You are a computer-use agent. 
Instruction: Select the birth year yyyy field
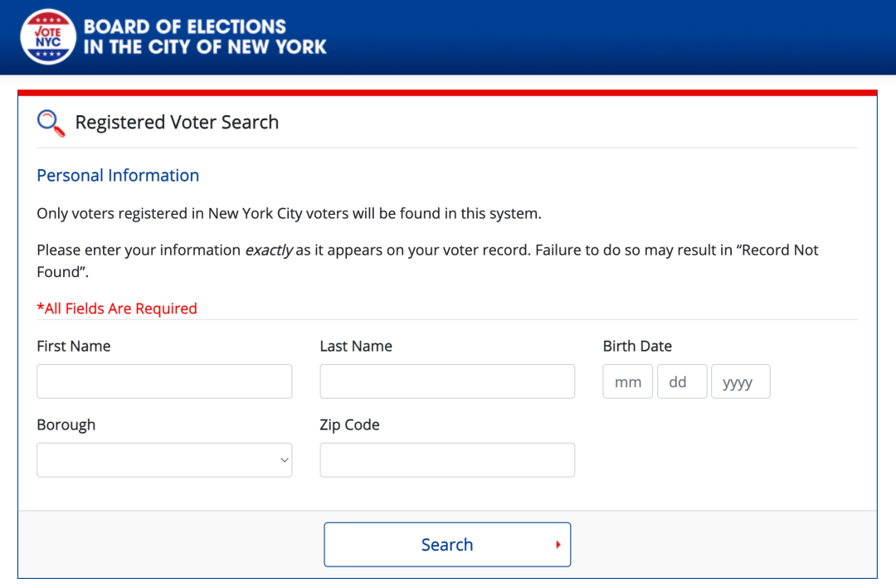(741, 381)
